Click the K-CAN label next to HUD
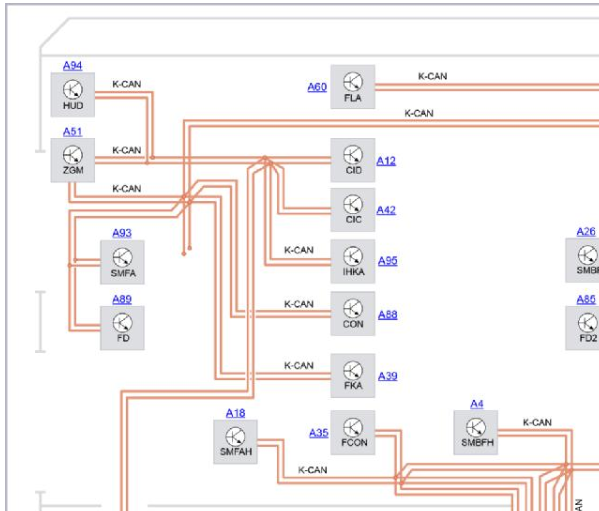The width and height of the screenshot is (599, 511). click(x=126, y=84)
